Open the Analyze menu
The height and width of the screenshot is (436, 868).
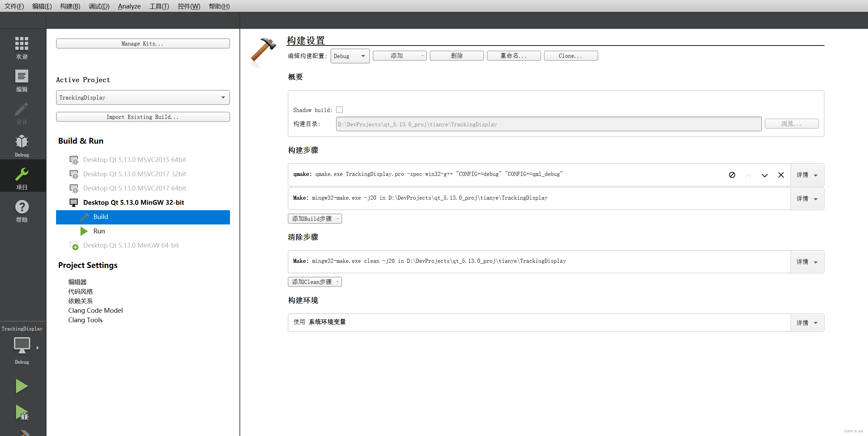pyautogui.click(x=129, y=6)
